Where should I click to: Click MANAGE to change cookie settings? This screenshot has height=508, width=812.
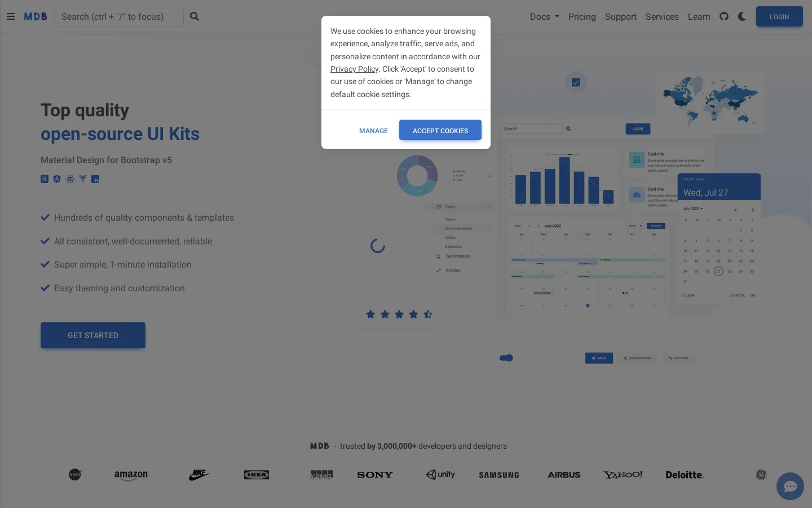pos(373,130)
